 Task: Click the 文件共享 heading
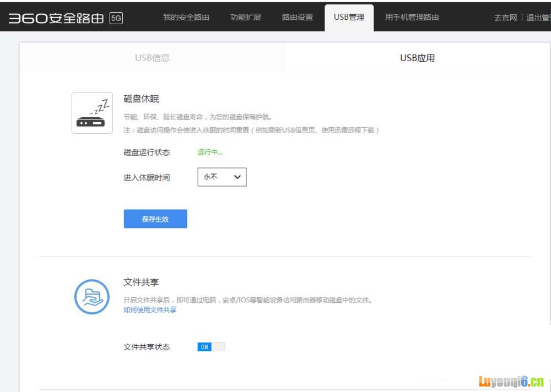(x=141, y=282)
